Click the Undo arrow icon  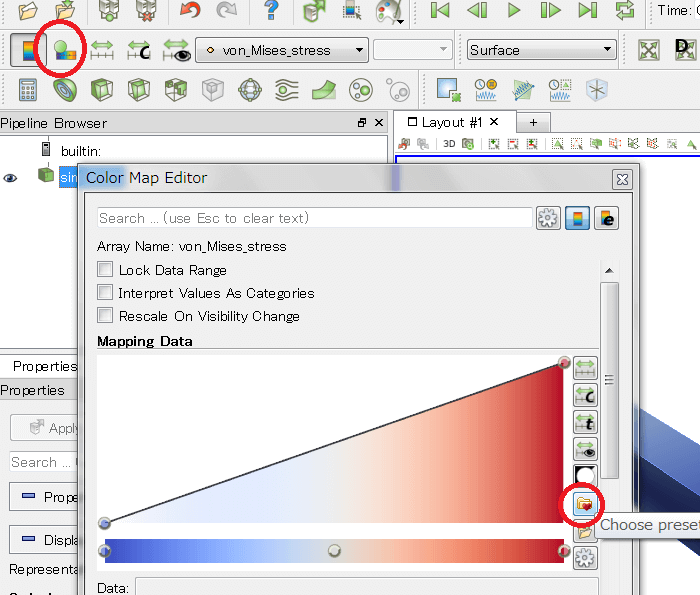(x=189, y=11)
